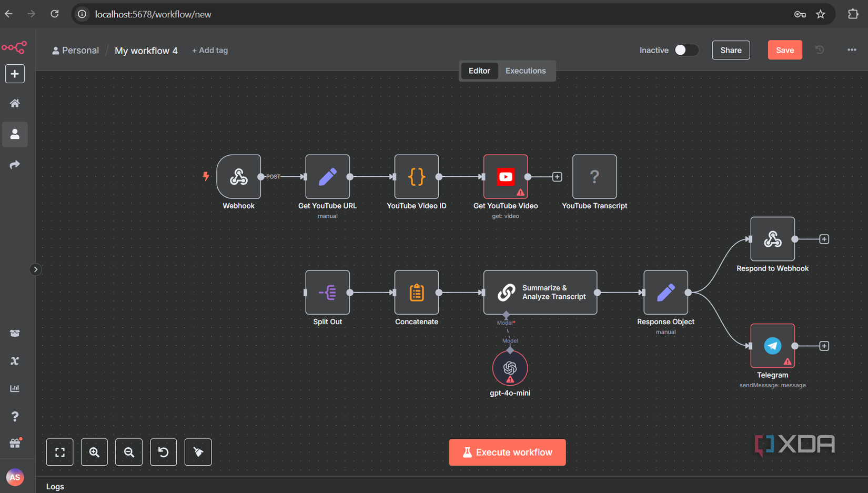Toggle the workflow from Inactive to Active
Viewport: 868px width, 493px height.
coord(686,49)
